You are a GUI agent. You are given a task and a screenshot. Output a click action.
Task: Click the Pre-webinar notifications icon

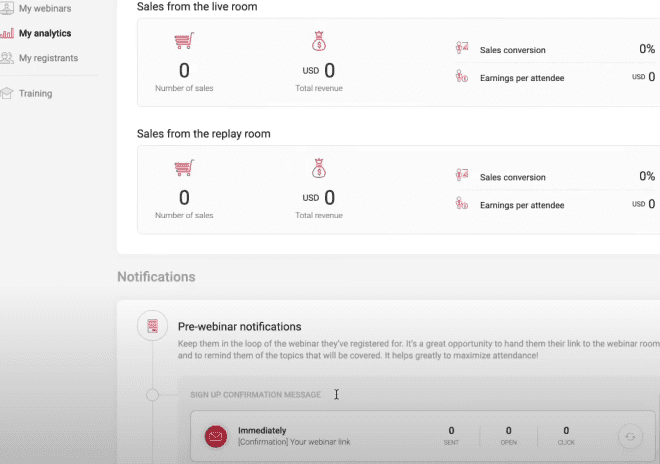pyautogui.click(x=152, y=326)
